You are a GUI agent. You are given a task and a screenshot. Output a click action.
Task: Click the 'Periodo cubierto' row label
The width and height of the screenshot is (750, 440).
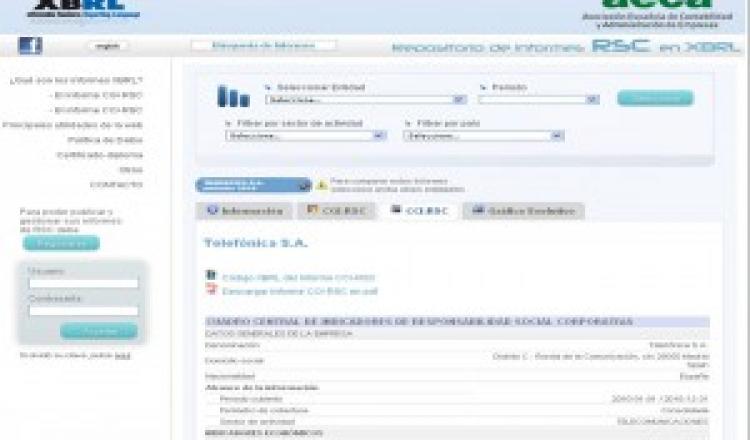[251, 399]
